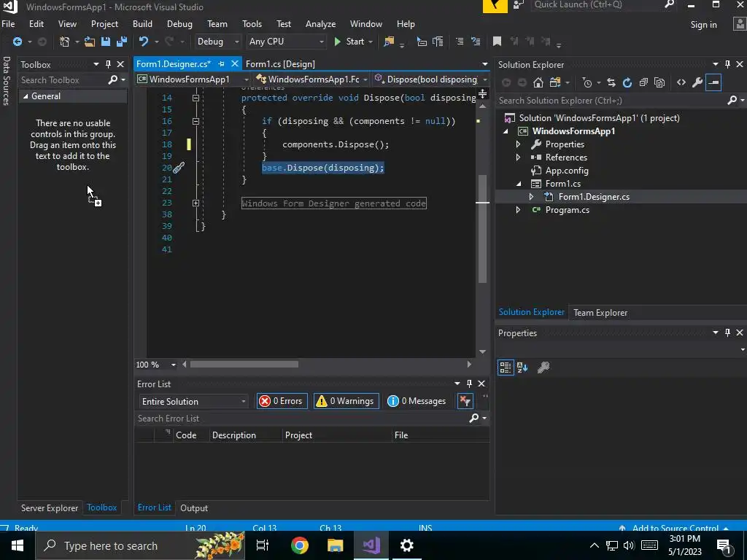Open the Dispose(bool disposing) member dropdown

pyautogui.click(x=431, y=79)
